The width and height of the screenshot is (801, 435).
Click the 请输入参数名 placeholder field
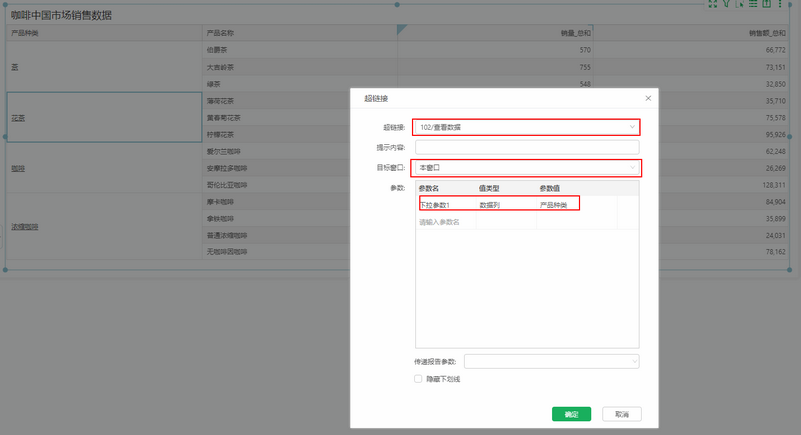pos(446,222)
